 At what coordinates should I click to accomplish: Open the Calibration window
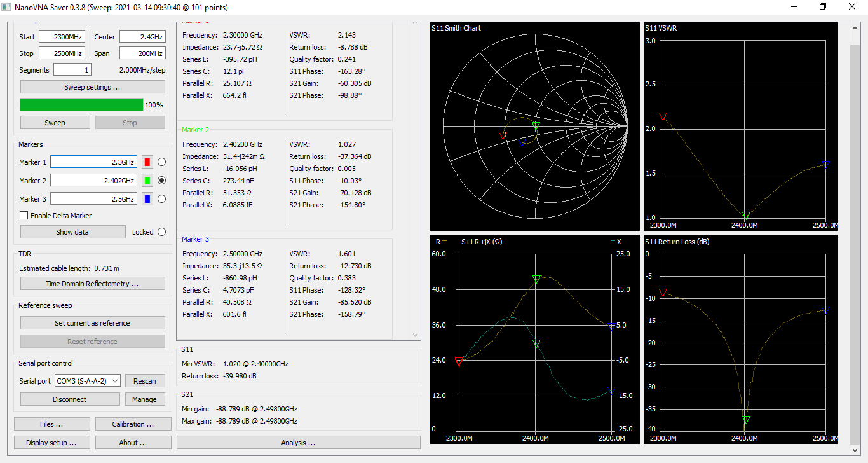133,424
